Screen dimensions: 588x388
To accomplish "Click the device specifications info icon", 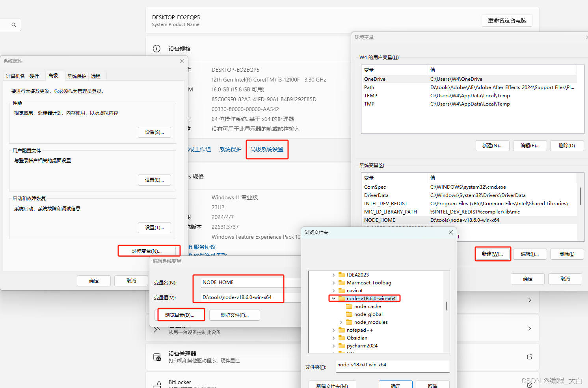I will [x=156, y=48].
